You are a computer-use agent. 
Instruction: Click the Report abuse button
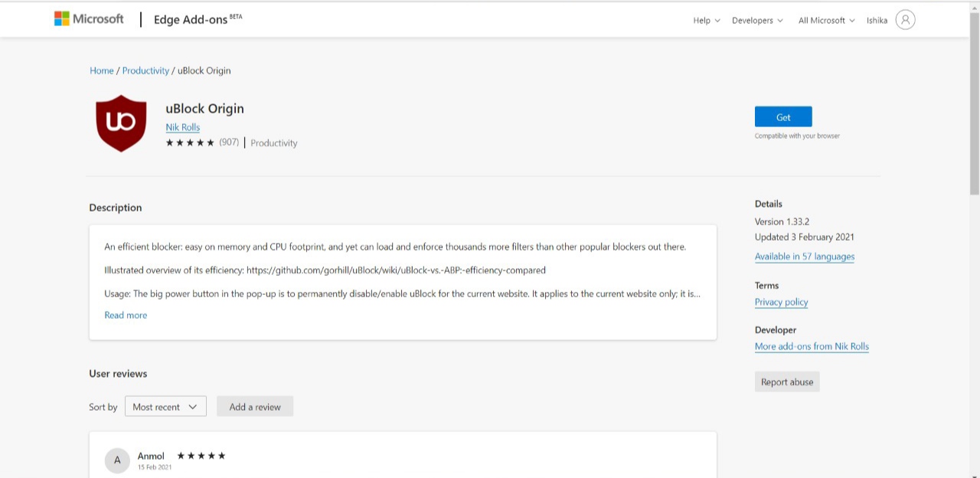point(787,381)
